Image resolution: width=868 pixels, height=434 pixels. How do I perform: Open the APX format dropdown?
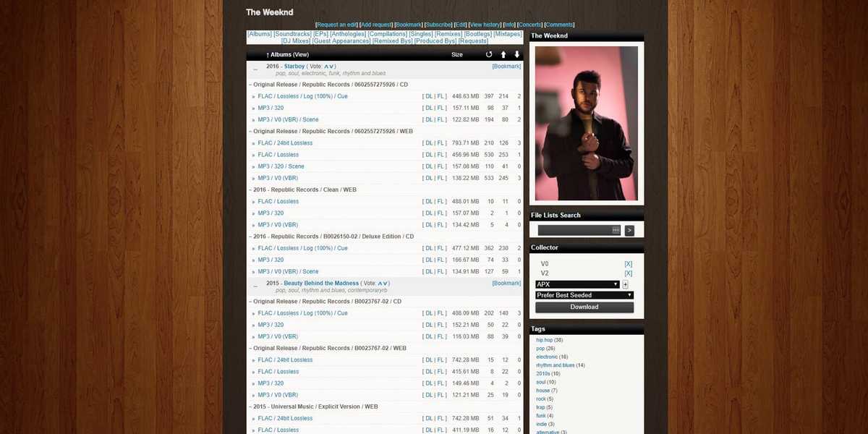coord(577,284)
